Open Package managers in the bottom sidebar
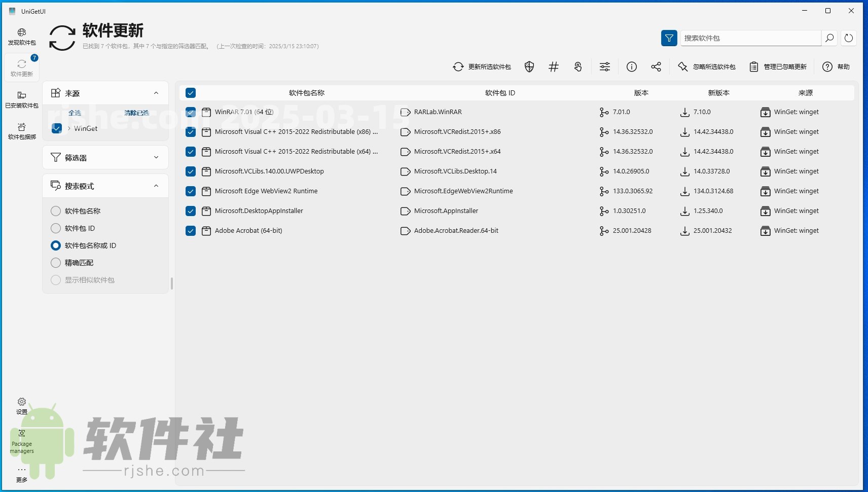The image size is (868, 492). (22, 439)
